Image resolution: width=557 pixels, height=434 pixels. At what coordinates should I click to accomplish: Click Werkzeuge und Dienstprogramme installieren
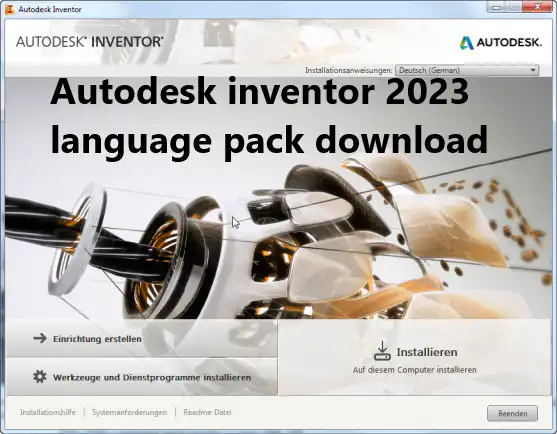pyautogui.click(x=142, y=377)
